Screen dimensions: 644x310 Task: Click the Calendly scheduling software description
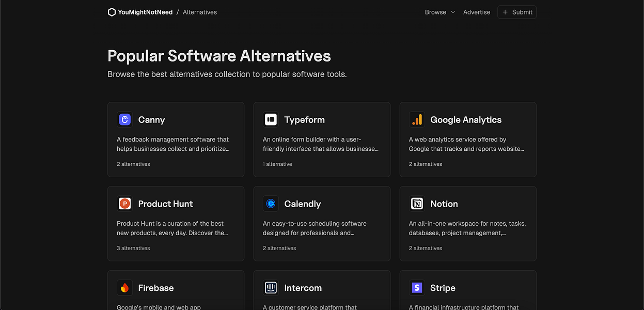[x=315, y=228]
